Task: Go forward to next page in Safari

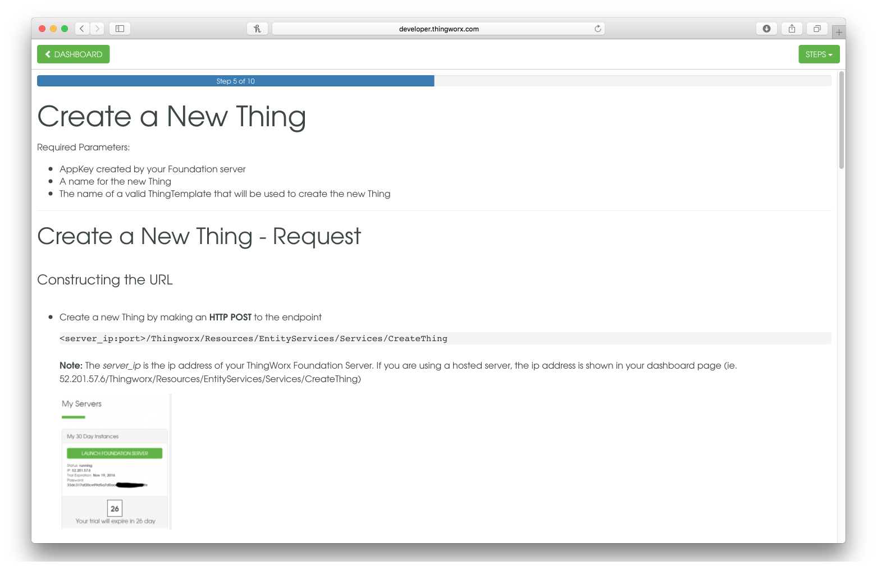Action: tap(97, 29)
